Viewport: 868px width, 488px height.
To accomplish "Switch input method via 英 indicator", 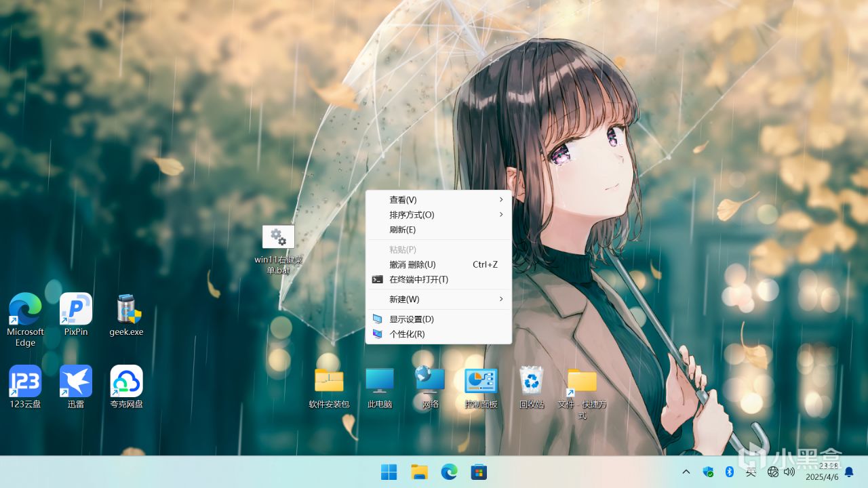I will (x=751, y=472).
